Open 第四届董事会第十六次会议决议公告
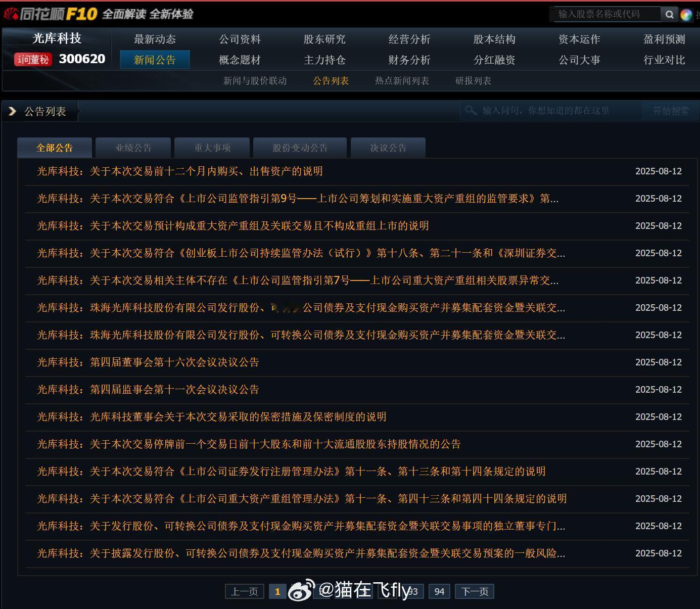 tap(148, 362)
